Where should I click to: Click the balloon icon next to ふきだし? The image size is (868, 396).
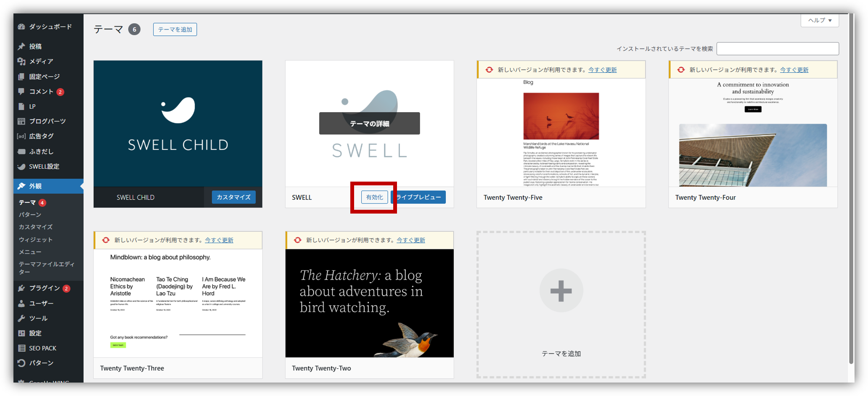pos(21,151)
